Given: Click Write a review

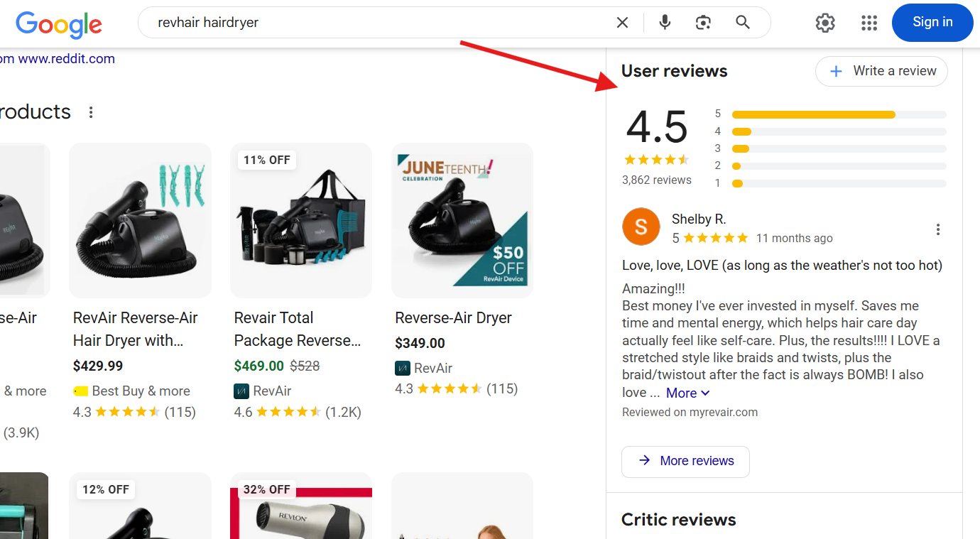Looking at the screenshot, I should coord(881,71).
